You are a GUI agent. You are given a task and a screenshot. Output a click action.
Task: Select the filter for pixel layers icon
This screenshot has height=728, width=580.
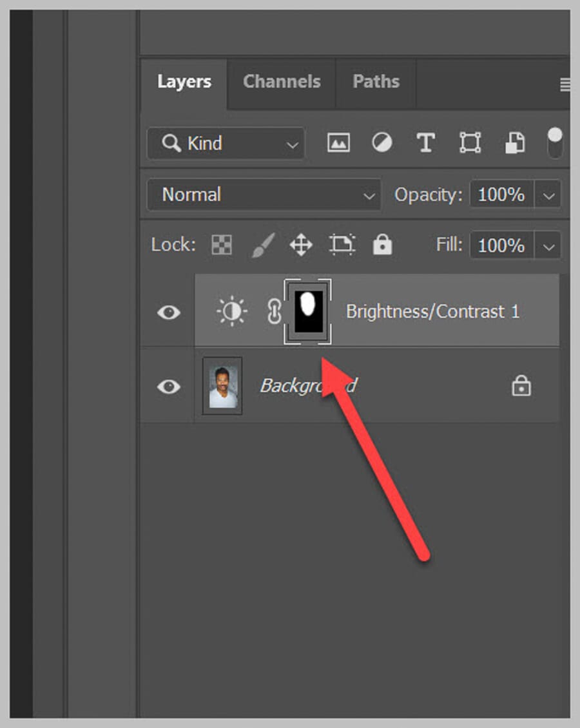[338, 143]
